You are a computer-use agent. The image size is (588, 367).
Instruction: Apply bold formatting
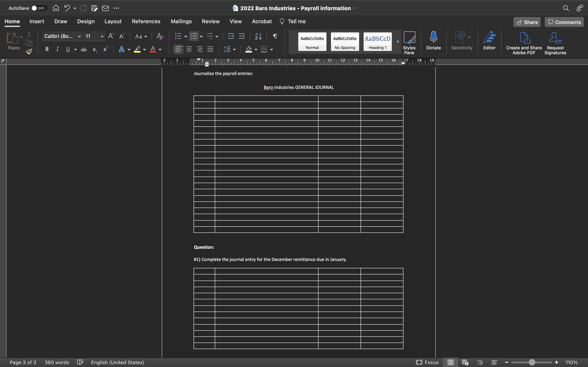(47, 49)
